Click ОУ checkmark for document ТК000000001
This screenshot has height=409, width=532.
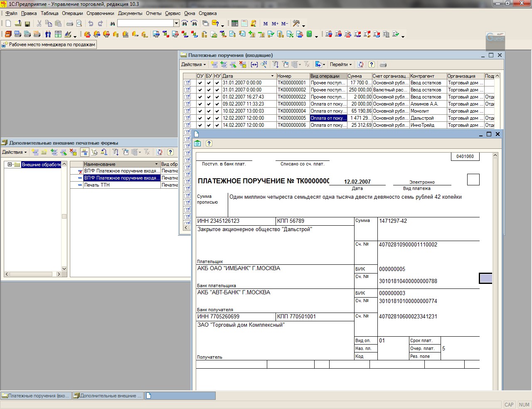pyautogui.click(x=200, y=83)
